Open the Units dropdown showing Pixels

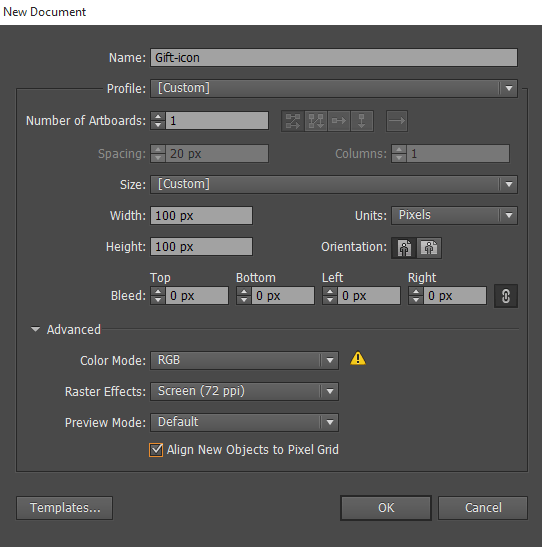click(x=454, y=215)
